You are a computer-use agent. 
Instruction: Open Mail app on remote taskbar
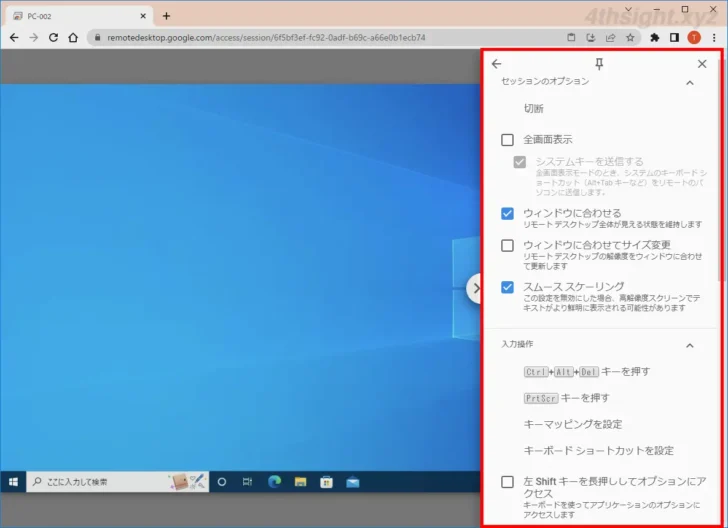353,482
